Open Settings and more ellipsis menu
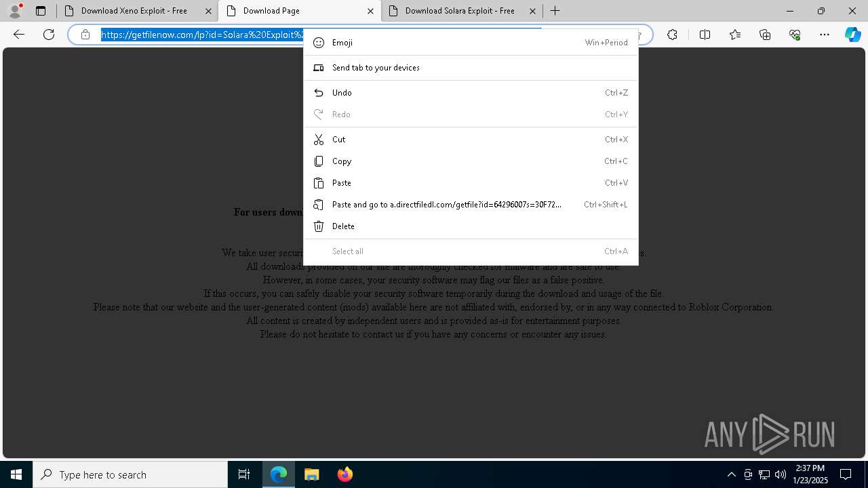868x488 pixels. (x=825, y=35)
